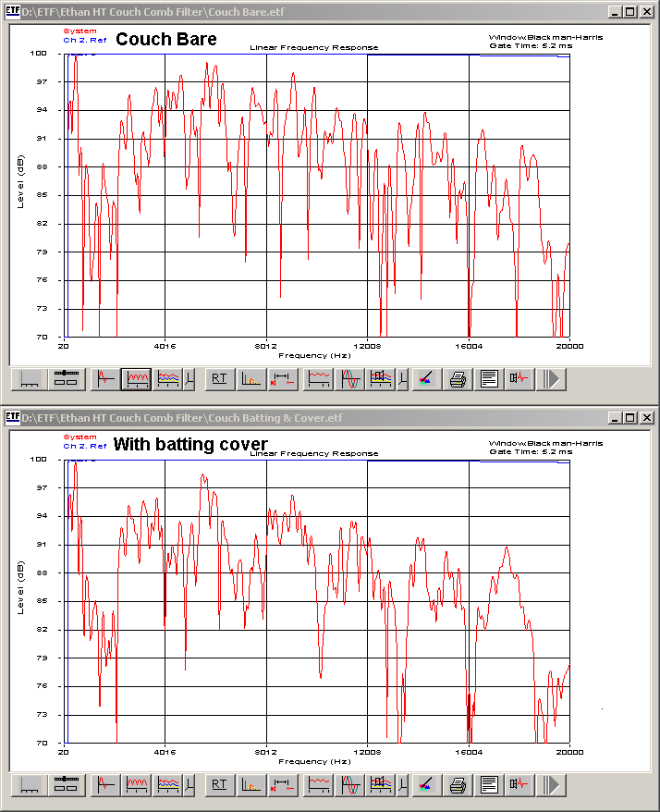Select frequency response view in Couch Bare window
This screenshot has width=660, height=812.
coord(137,379)
